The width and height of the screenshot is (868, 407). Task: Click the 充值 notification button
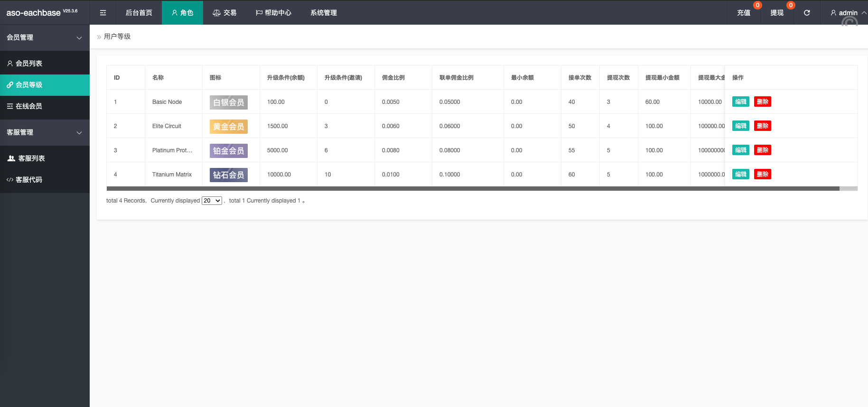tap(744, 13)
